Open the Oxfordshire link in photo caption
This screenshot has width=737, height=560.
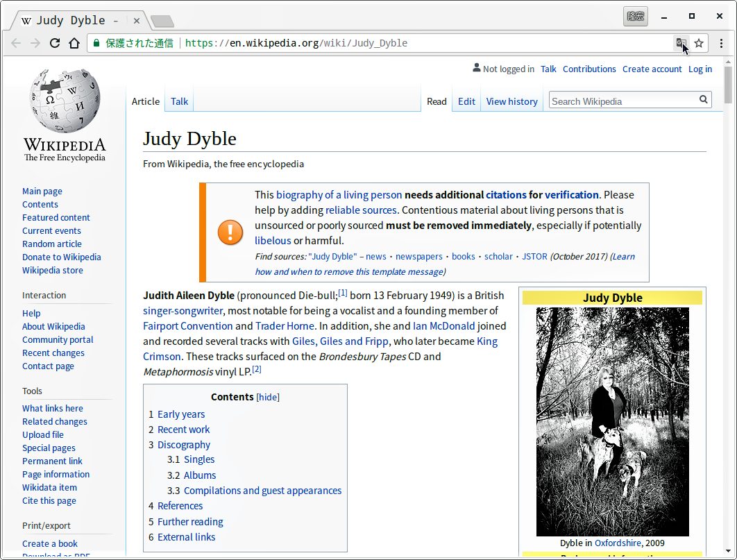pyautogui.click(x=618, y=543)
